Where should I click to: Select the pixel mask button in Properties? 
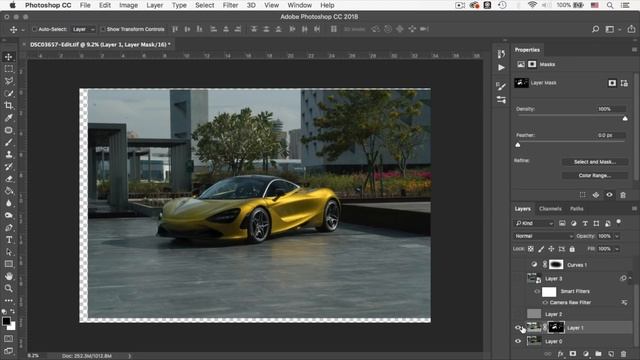point(612,83)
